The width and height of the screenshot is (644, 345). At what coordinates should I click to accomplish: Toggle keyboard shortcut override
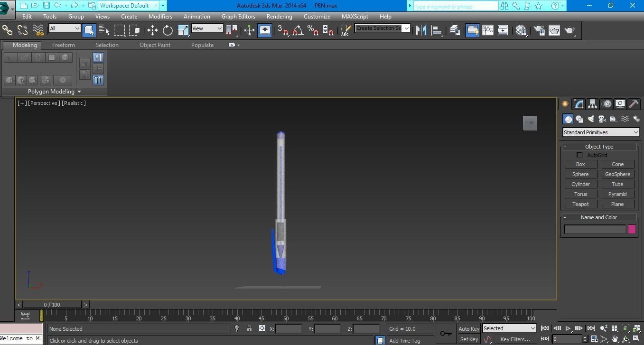coord(265,30)
